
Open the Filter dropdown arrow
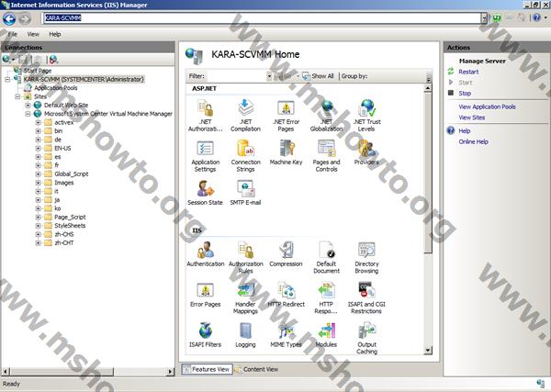tap(269, 76)
